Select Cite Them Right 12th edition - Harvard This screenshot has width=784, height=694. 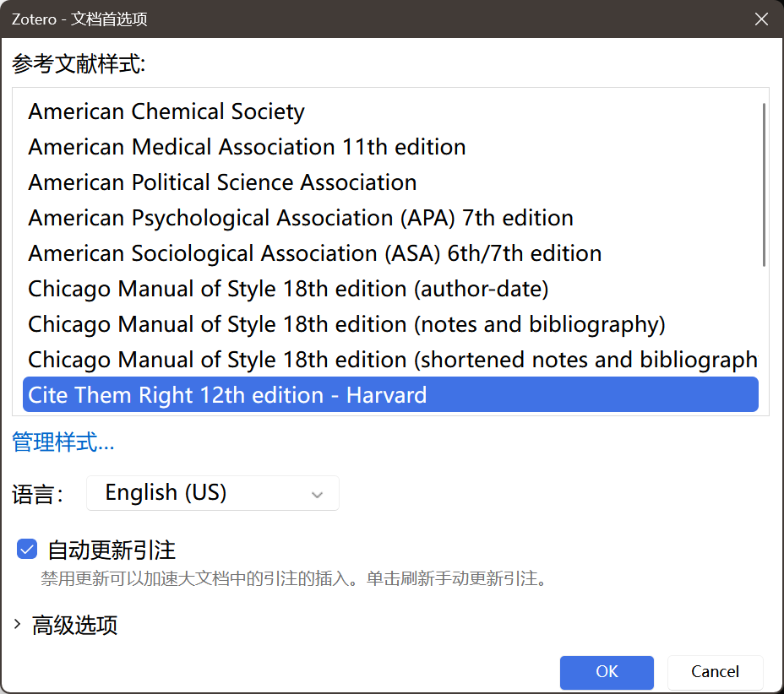[x=227, y=395]
